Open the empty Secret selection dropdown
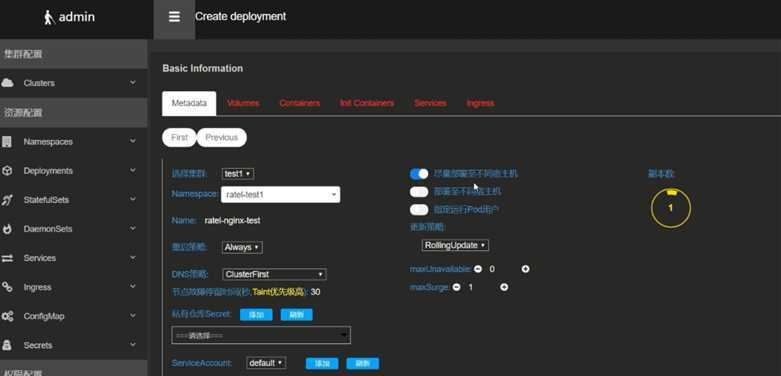781x376 pixels. [261, 336]
